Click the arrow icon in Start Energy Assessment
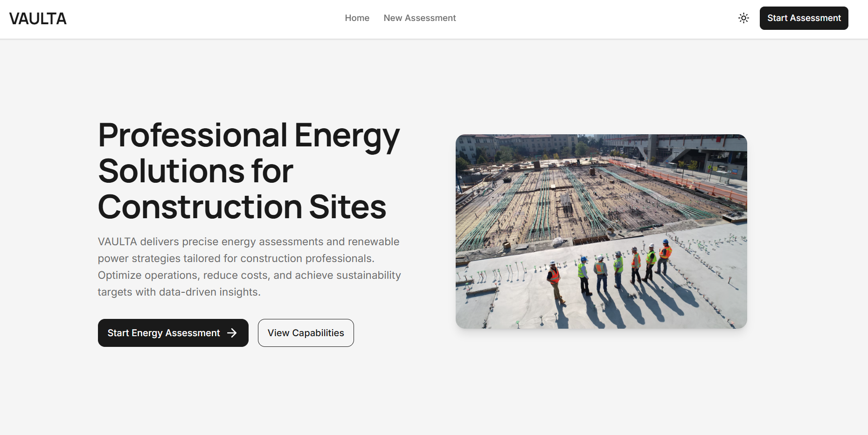Image resolution: width=868 pixels, height=435 pixels. click(232, 333)
